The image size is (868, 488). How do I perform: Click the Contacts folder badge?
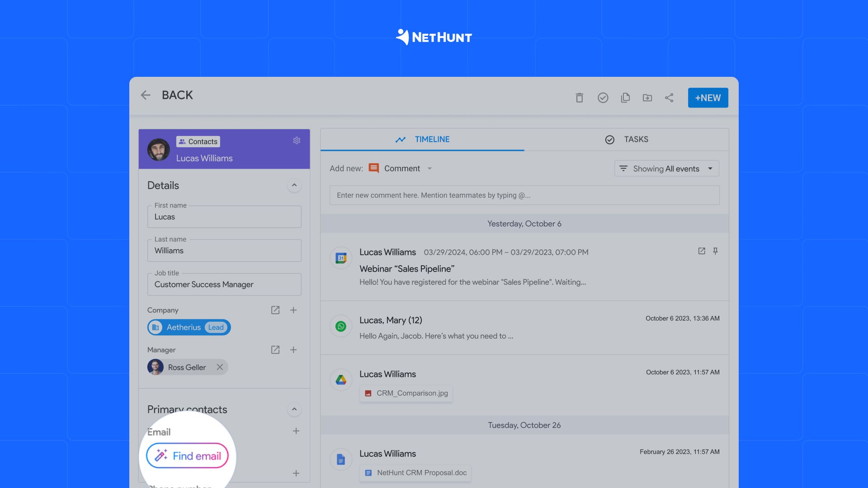tap(198, 141)
